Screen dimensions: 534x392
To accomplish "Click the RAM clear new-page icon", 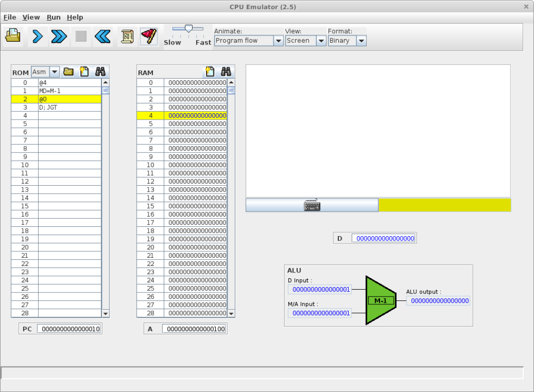I will pyautogui.click(x=210, y=72).
